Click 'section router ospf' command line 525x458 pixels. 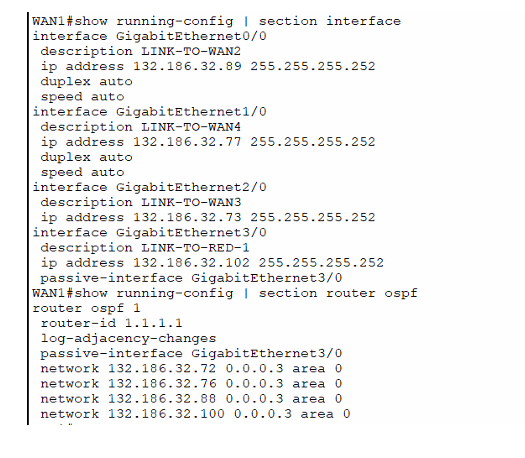(x=225, y=294)
